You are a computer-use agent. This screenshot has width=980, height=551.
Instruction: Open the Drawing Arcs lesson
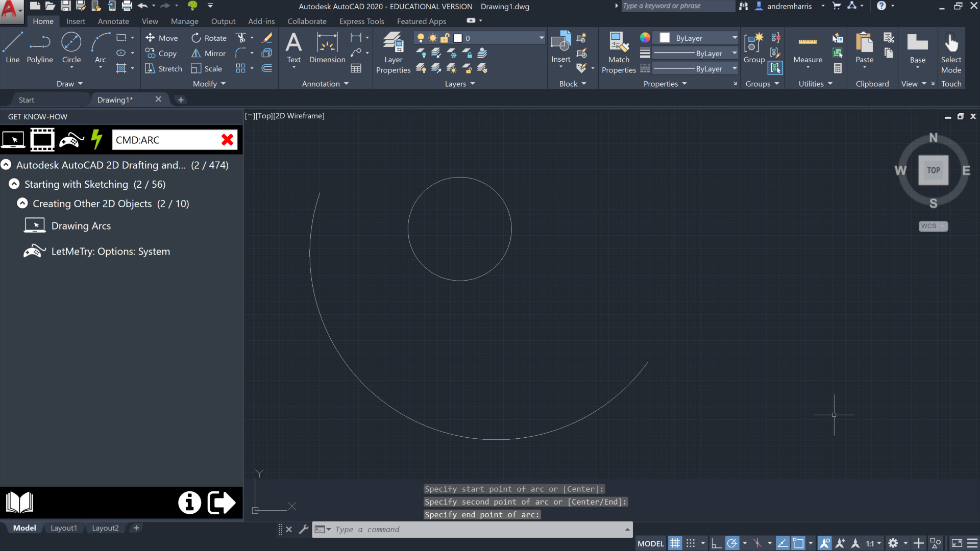click(81, 226)
